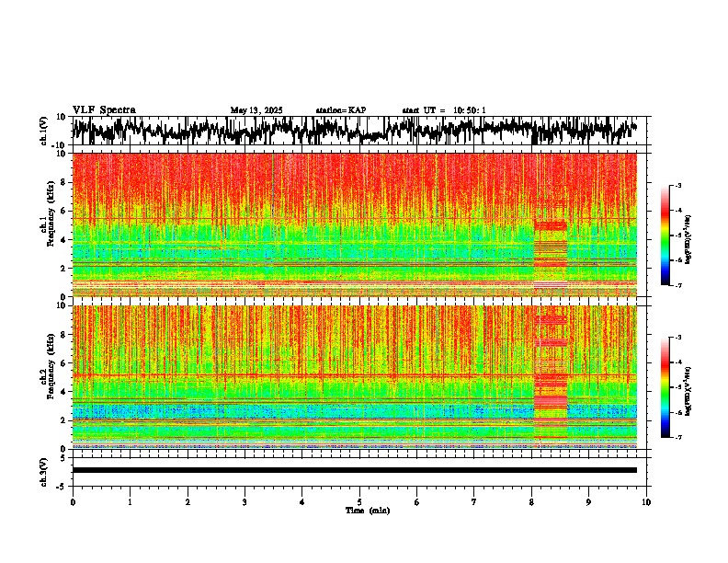The height and width of the screenshot is (563, 728).
Task: Click ch.1 frequency axis tick "2"
Action: 63,269
